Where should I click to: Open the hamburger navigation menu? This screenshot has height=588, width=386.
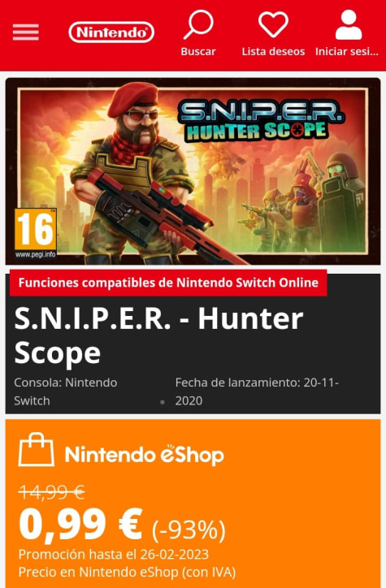click(25, 32)
